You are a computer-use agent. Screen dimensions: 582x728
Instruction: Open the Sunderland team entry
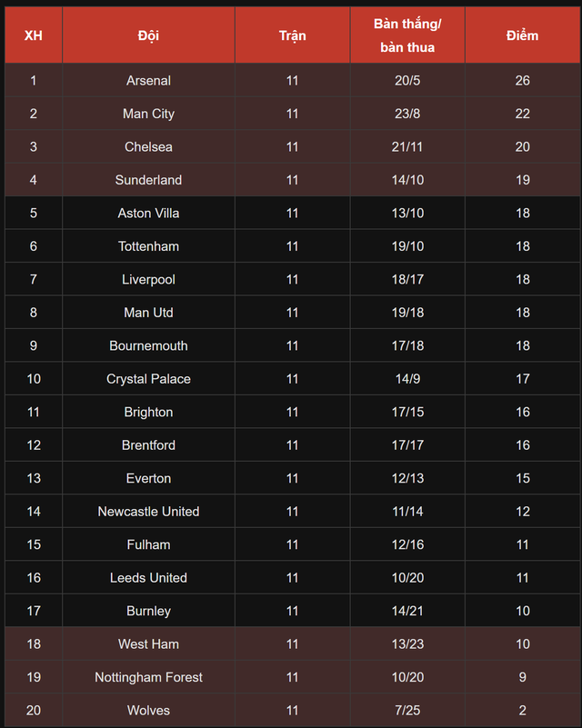148,180
